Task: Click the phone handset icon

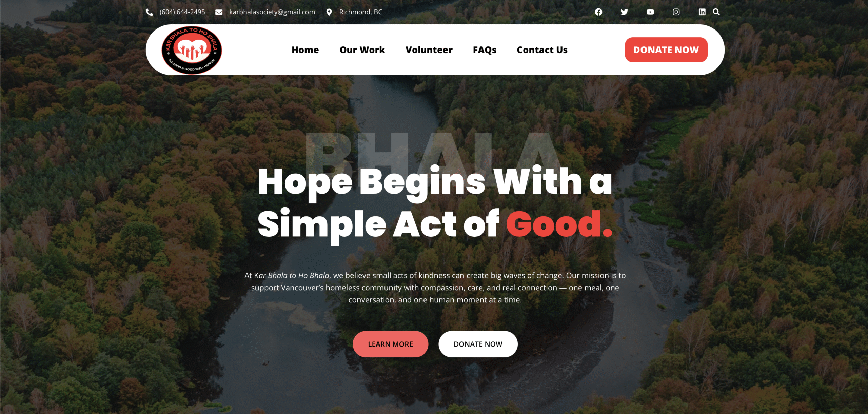Action: [x=149, y=12]
